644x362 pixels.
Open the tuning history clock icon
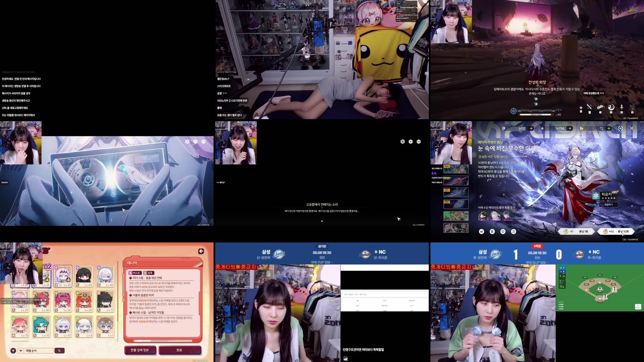514,231
